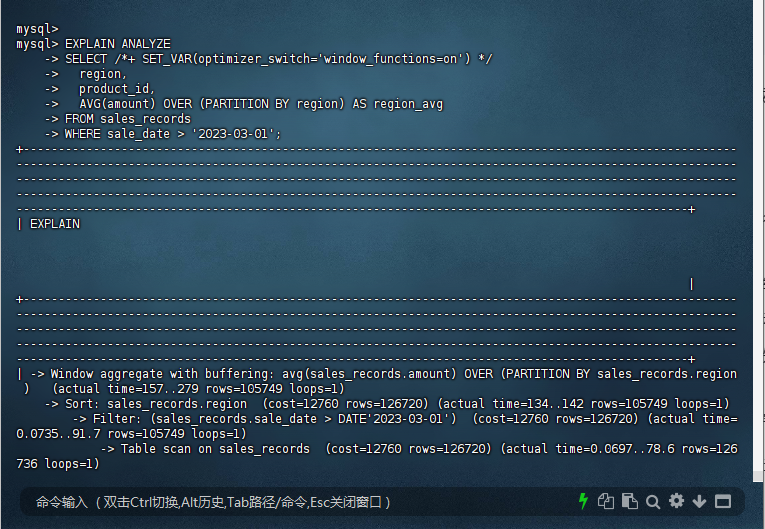
Task: Click the first empty 'mysql>' prompt
Action: pos(37,29)
